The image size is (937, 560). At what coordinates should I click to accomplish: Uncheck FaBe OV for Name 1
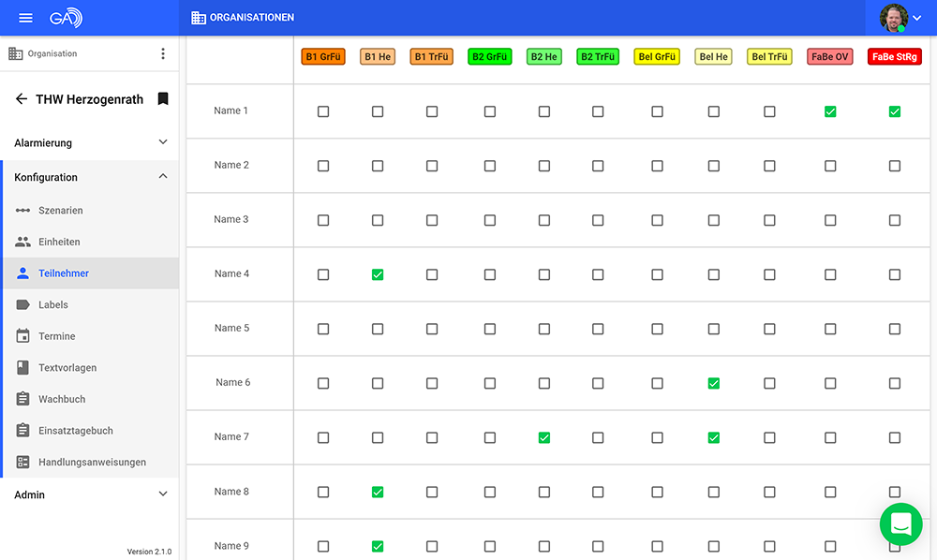tap(830, 111)
